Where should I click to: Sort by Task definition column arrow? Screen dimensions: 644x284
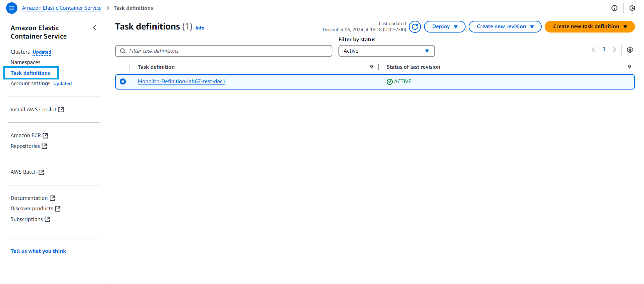[372, 67]
